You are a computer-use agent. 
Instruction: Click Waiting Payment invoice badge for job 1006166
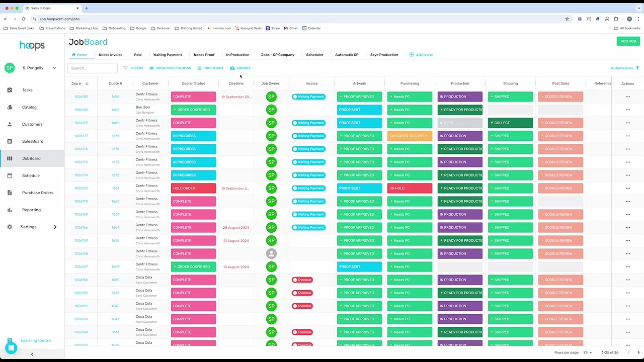(308, 227)
